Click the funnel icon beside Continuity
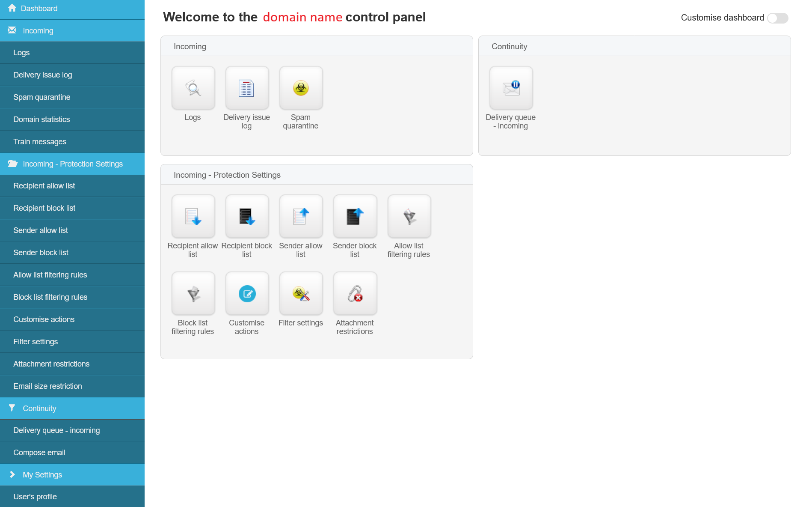 [12, 408]
